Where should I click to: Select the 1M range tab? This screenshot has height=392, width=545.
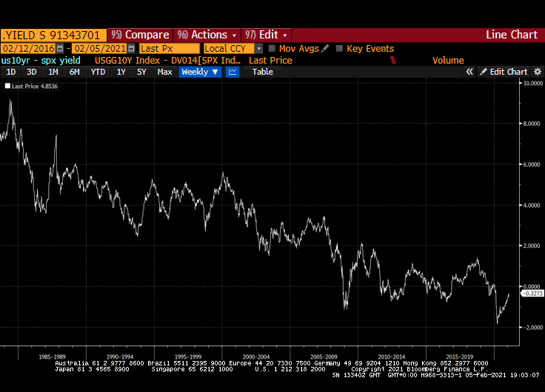click(x=53, y=72)
